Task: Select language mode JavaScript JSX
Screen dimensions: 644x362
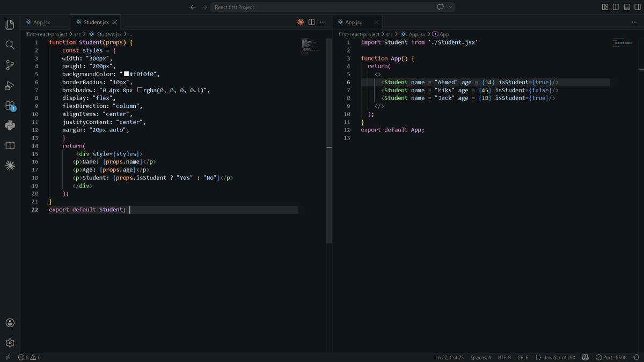Action: pyautogui.click(x=560, y=357)
